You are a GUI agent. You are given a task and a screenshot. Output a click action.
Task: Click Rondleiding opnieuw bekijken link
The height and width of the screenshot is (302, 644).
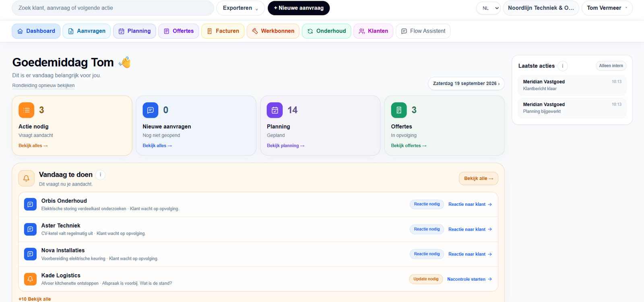43,86
